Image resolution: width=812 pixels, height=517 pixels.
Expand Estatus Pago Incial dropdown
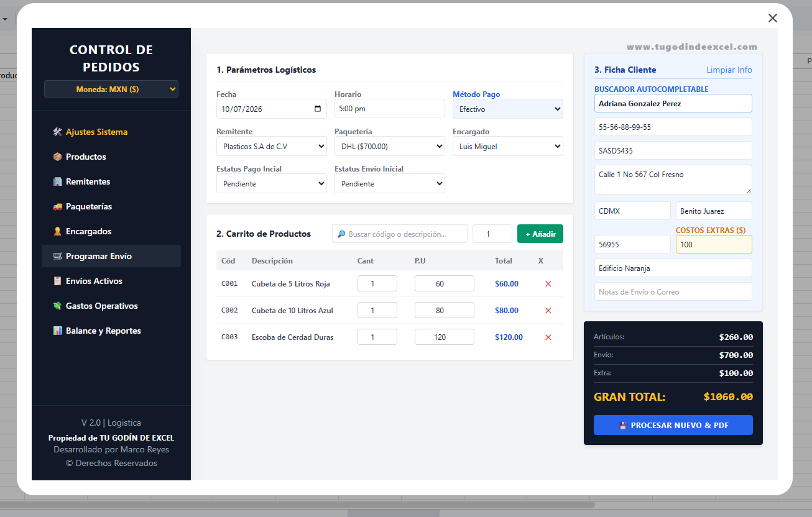(272, 183)
